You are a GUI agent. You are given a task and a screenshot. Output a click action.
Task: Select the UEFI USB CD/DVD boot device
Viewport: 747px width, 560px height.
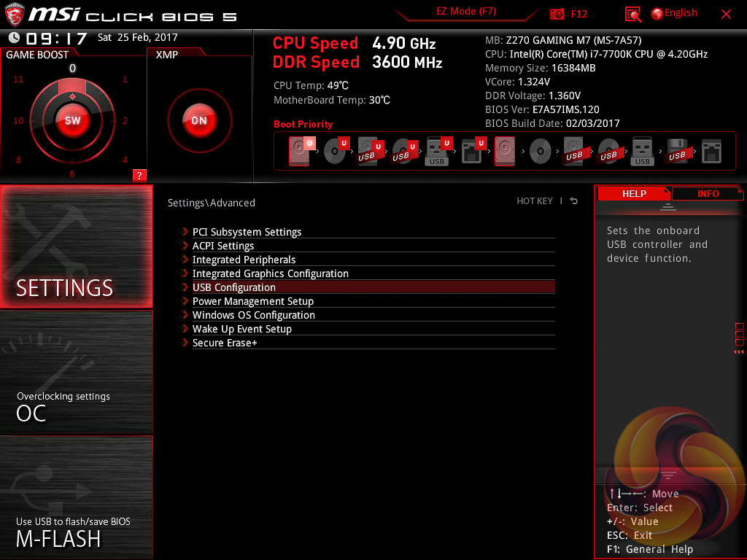click(x=405, y=151)
